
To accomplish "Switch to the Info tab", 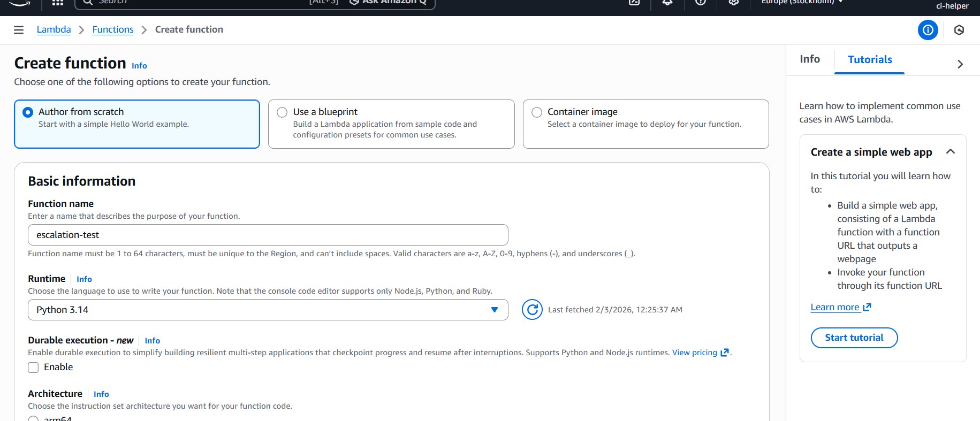I will pos(809,59).
